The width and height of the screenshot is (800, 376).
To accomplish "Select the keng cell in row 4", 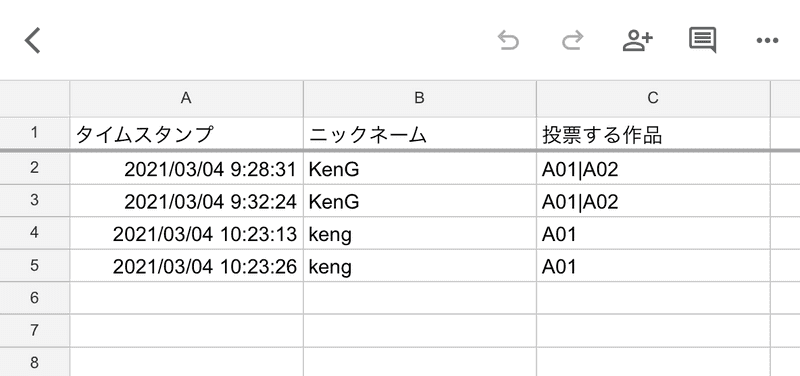I will [x=419, y=234].
